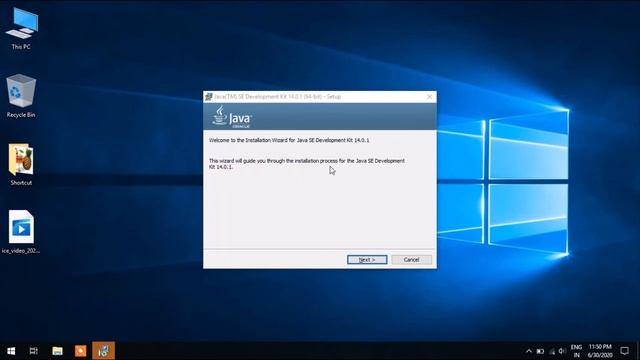Open the clock showing 11:50 PM
Viewport: 640px width, 360px height.
600,351
